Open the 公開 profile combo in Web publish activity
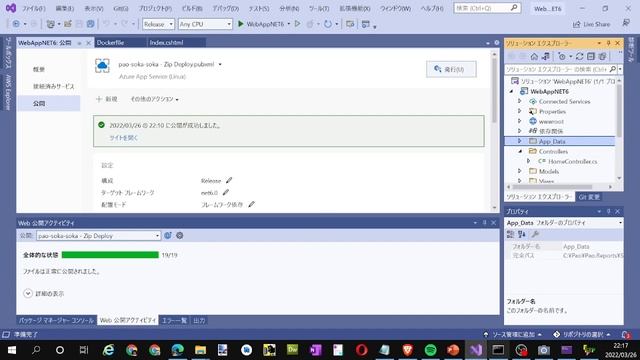This screenshot has height=360, width=640. pos(98,236)
